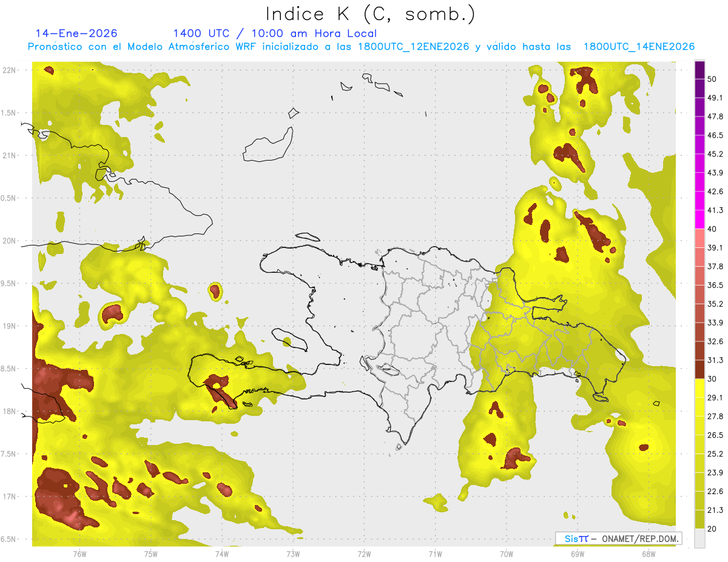Select the 69W longitude label

[578, 554]
